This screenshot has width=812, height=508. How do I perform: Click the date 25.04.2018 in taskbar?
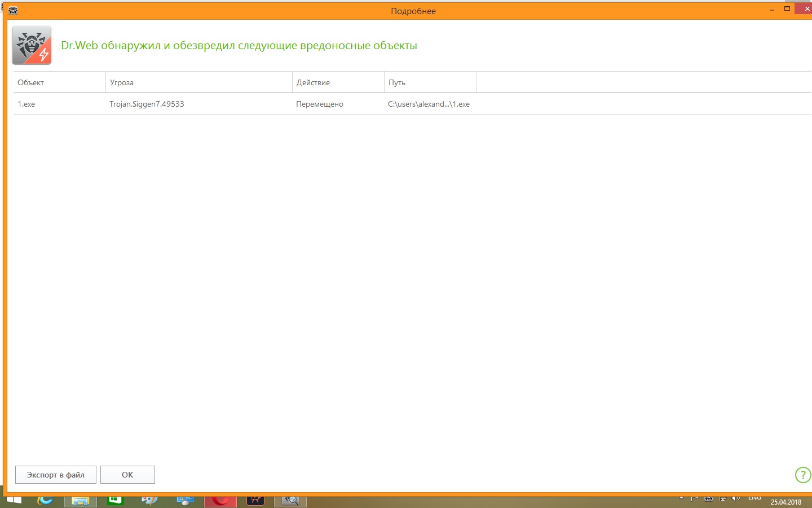[786, 502]
